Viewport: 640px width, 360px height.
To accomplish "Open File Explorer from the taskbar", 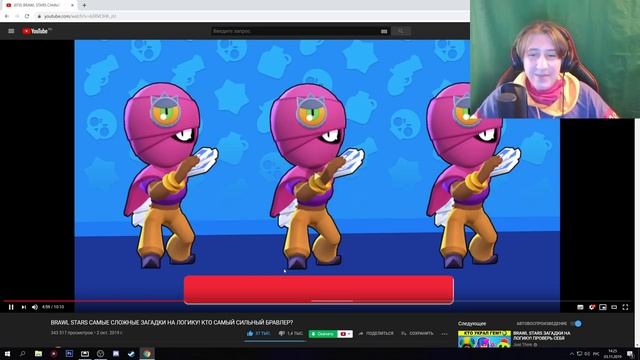I will pos(38,354).
